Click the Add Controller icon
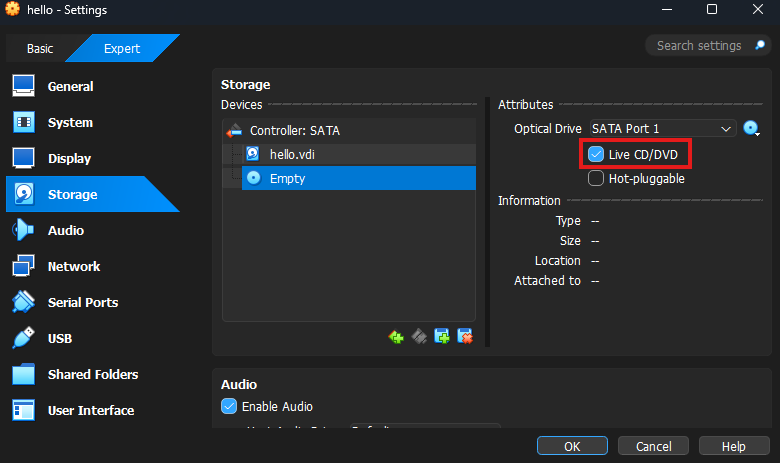This screenshot has height=463, width=780. pos(396,337)
